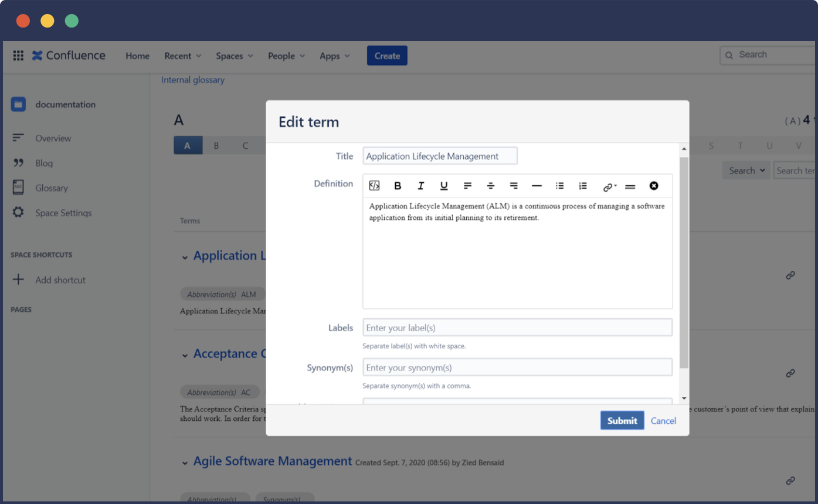
Task: Cancel the Edit term dialog
Action: pos(663,421)
